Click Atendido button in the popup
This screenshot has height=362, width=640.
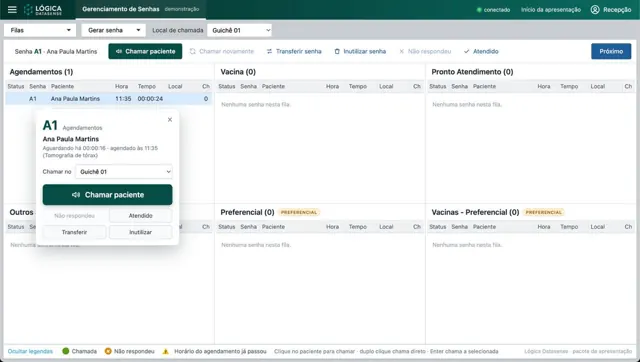pyautogui.click(x=140, y=215)
